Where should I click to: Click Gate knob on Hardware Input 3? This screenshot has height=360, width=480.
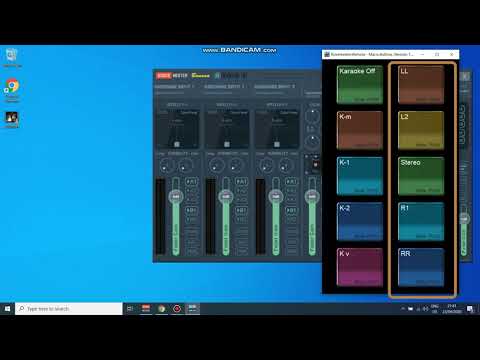coord(285,165)
